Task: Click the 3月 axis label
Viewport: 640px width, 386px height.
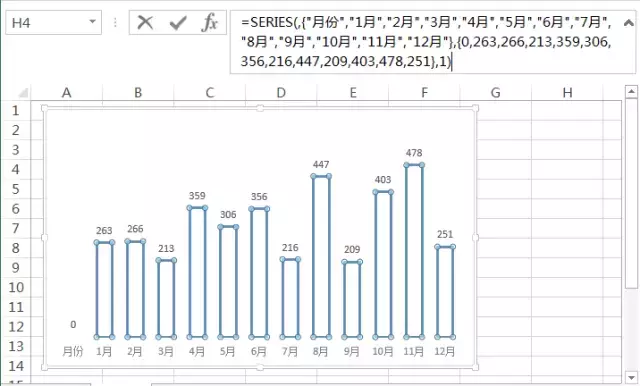Action: point(166,351)
